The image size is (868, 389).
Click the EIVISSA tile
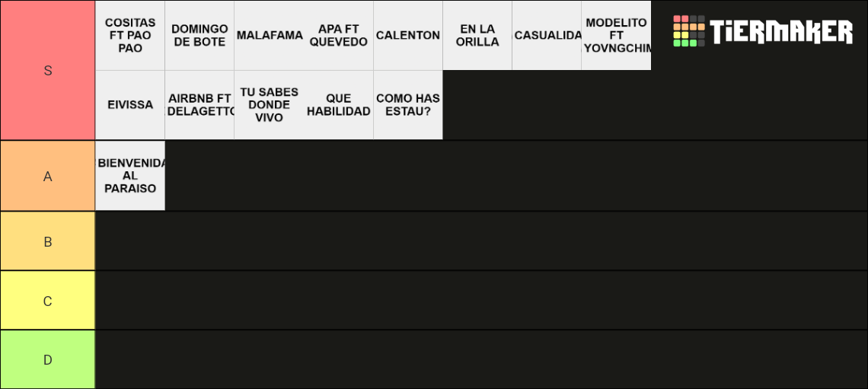[x=130, y=105]
